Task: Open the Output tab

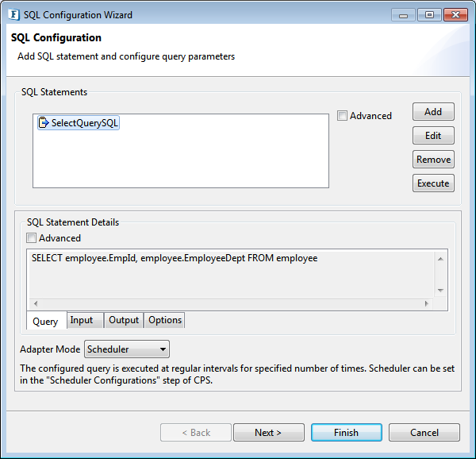Action: 124,320
